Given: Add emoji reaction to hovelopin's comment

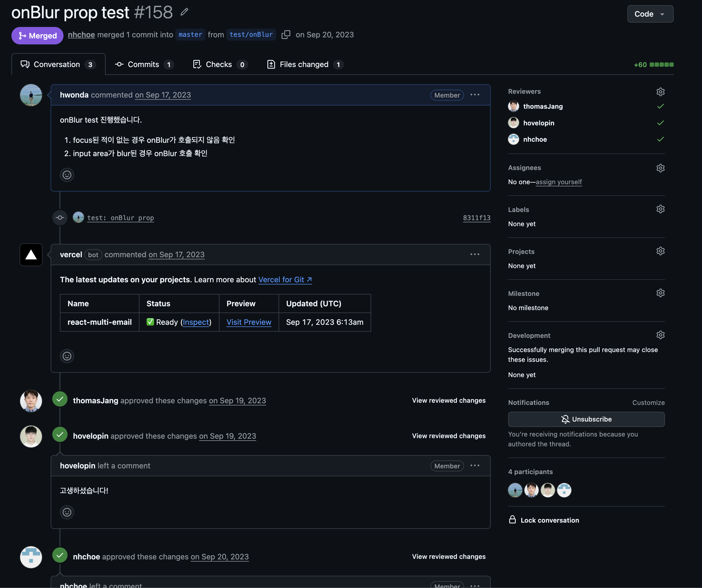Looking at the screenshot, I should click(x=67, y=512).
